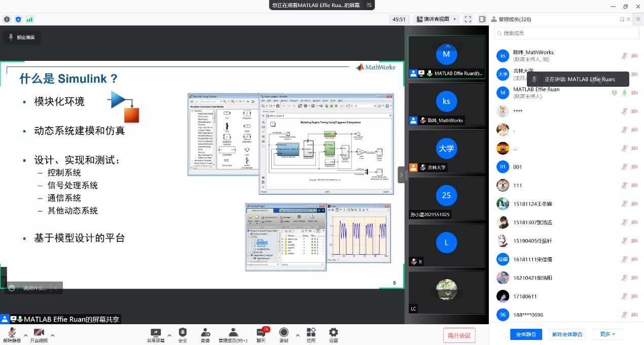
Task: Open the Security shield menu
Action: click(x=183, y=333)
